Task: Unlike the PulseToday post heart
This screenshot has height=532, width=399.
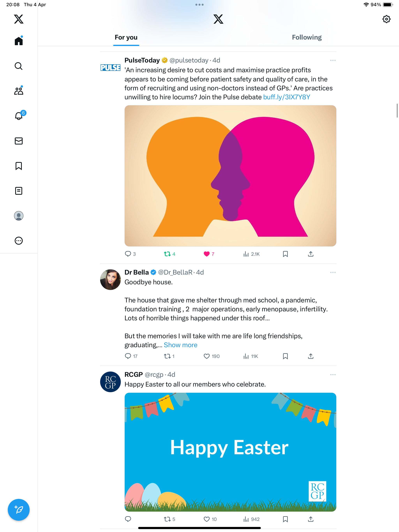Action: (207, 254)
